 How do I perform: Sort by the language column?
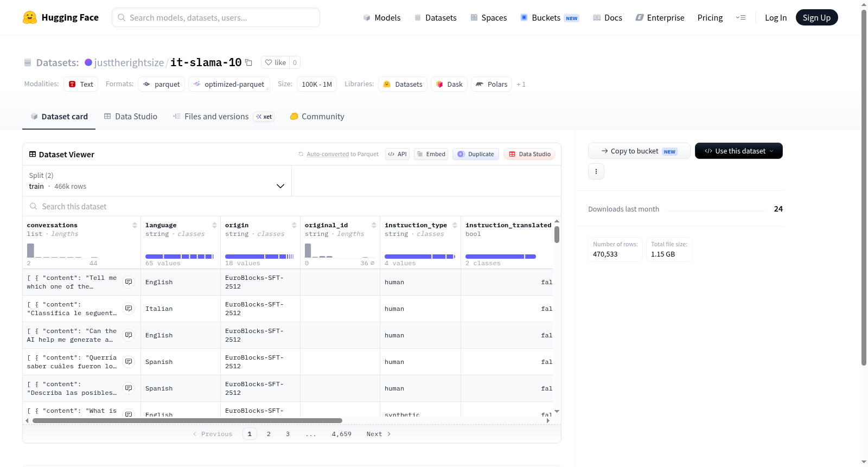(214, 225)
